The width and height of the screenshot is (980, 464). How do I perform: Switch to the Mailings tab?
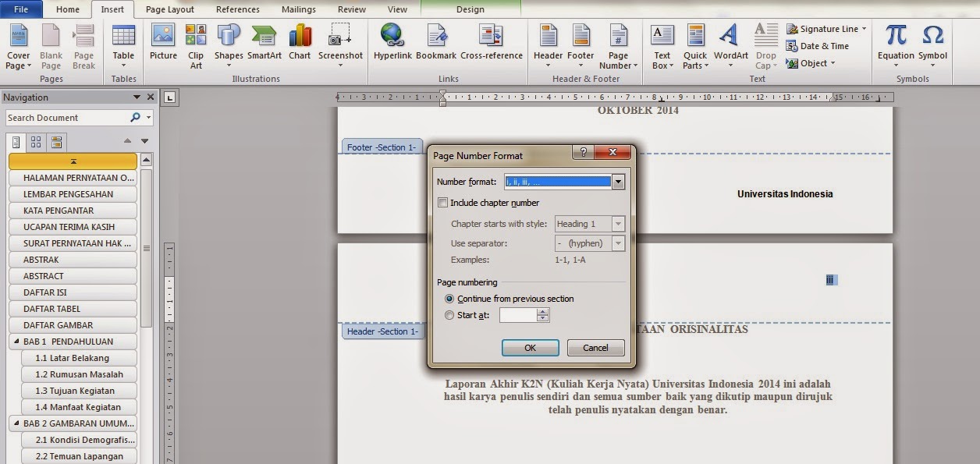pos(297,9)
